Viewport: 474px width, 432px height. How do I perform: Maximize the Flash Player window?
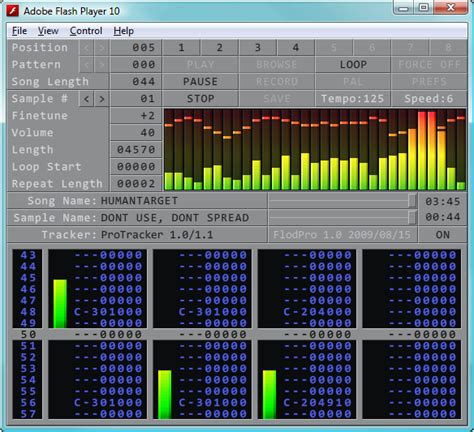(423, 8)
